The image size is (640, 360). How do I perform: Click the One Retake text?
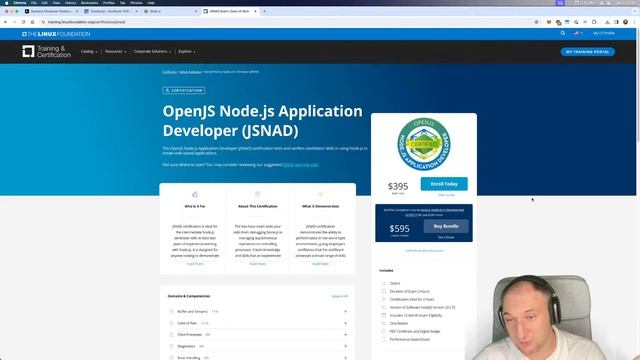coord(399,323)
